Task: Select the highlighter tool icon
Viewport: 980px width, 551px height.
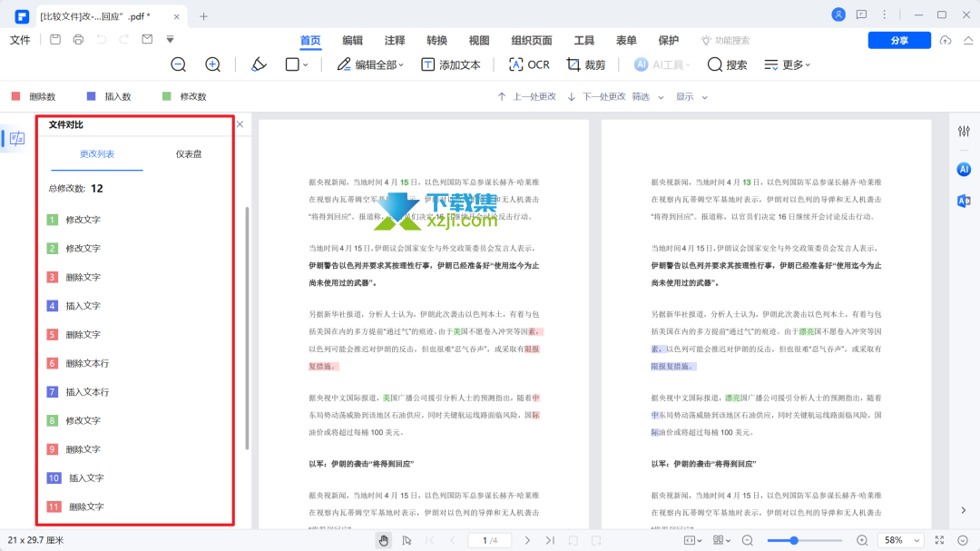Action: (259, 64)
